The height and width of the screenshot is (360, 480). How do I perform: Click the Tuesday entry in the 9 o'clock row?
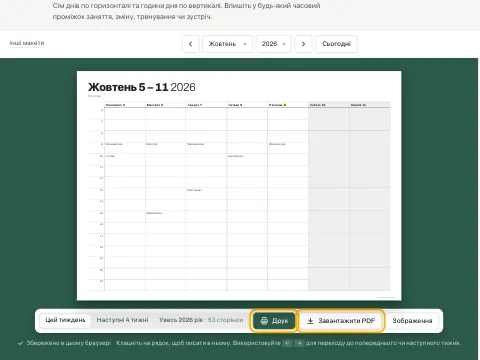(x=152, y=144)
